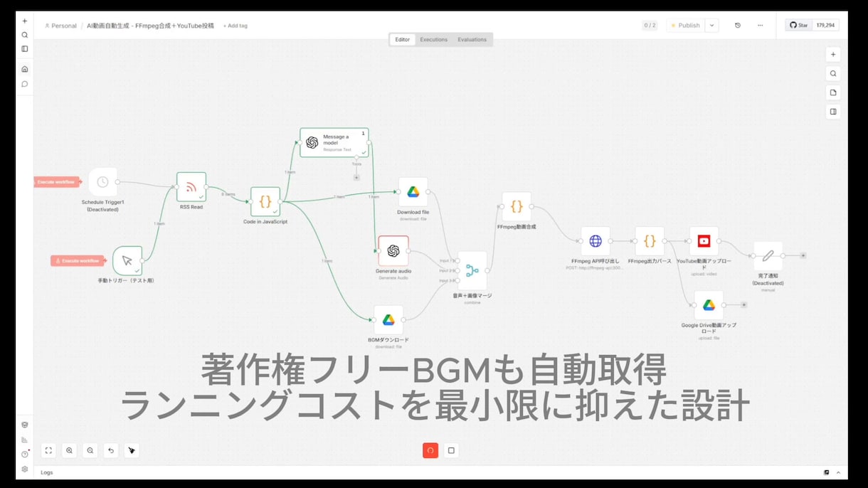
Task: Open search from the left sidebar
Action: pos(25,35)
